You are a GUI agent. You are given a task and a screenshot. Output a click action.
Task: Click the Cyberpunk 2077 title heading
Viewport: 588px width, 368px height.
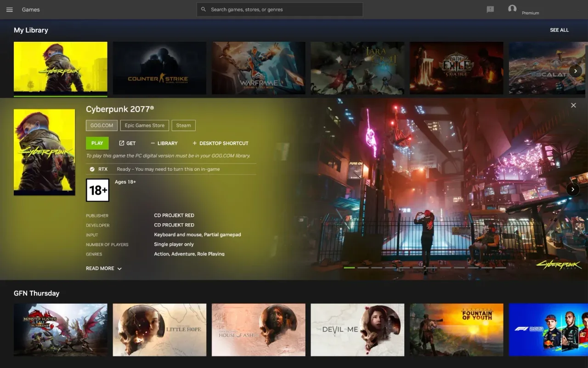point(120,109)
